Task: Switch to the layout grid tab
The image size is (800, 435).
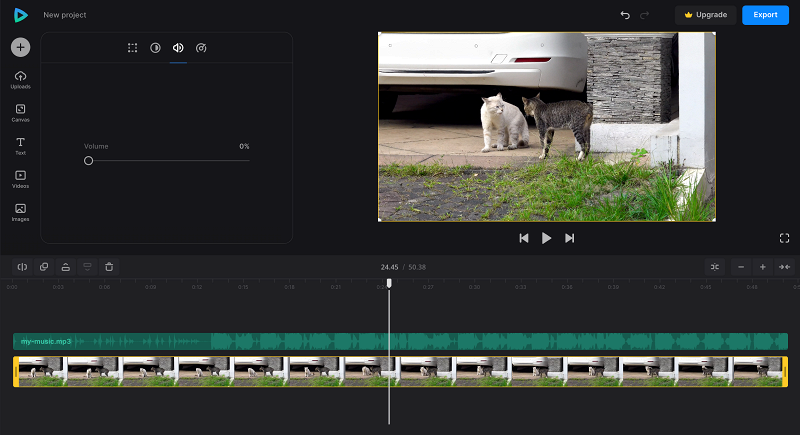Action: (x=133, y=48)
